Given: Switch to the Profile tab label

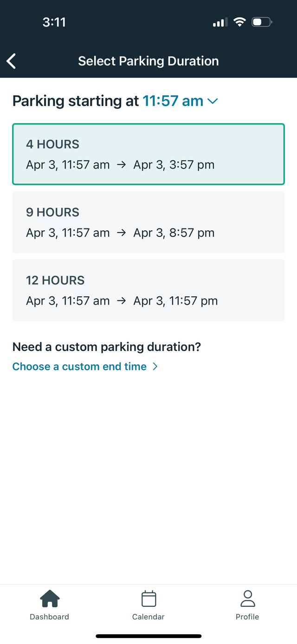Looking at the screenshot, I should [x=247, y=617].
